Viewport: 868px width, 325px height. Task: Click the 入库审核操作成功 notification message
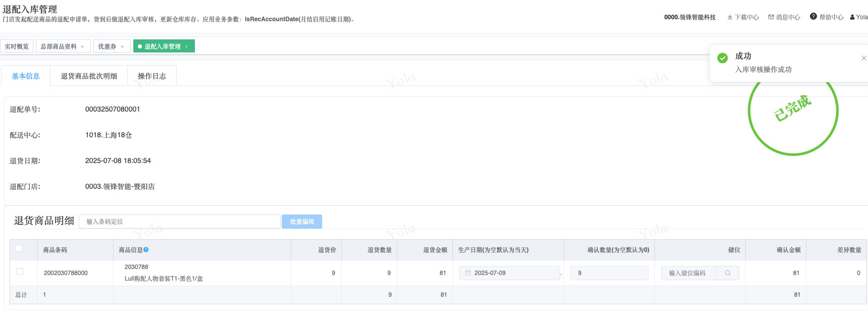point(763,70)
